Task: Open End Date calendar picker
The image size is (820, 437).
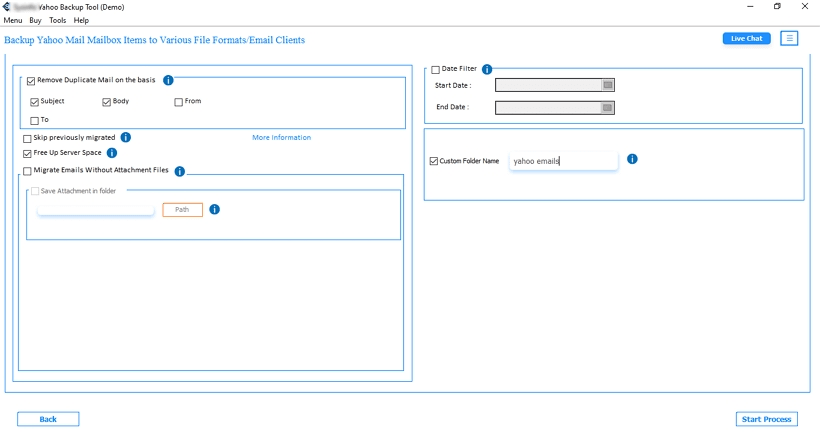Action: 607,108
